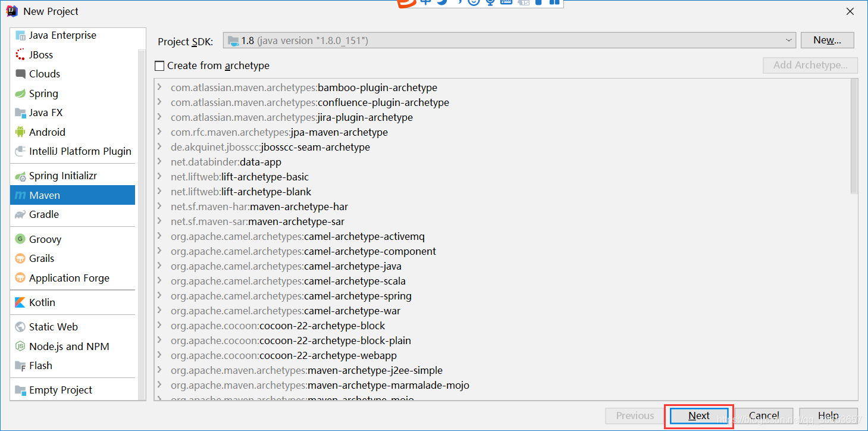Click the Help button

[828, 416]
